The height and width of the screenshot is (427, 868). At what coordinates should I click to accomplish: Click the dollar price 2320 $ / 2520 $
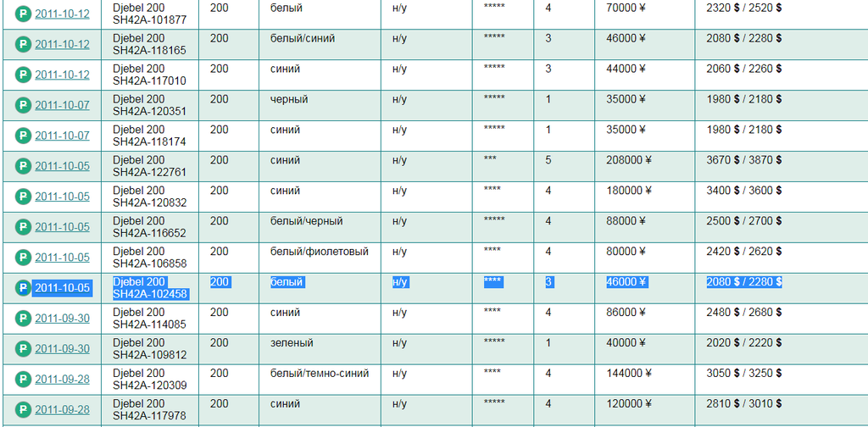coord(744,8)
